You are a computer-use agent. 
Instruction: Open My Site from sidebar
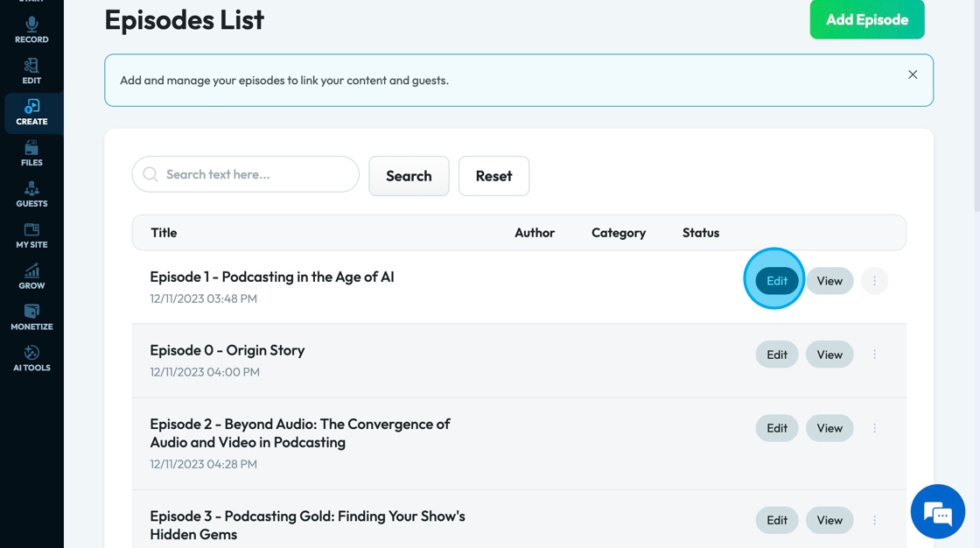click(31, 235)
